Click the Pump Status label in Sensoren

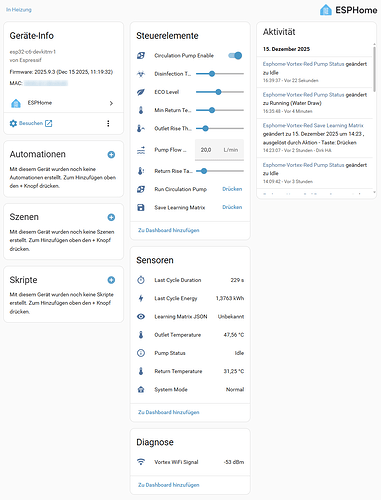170,353
